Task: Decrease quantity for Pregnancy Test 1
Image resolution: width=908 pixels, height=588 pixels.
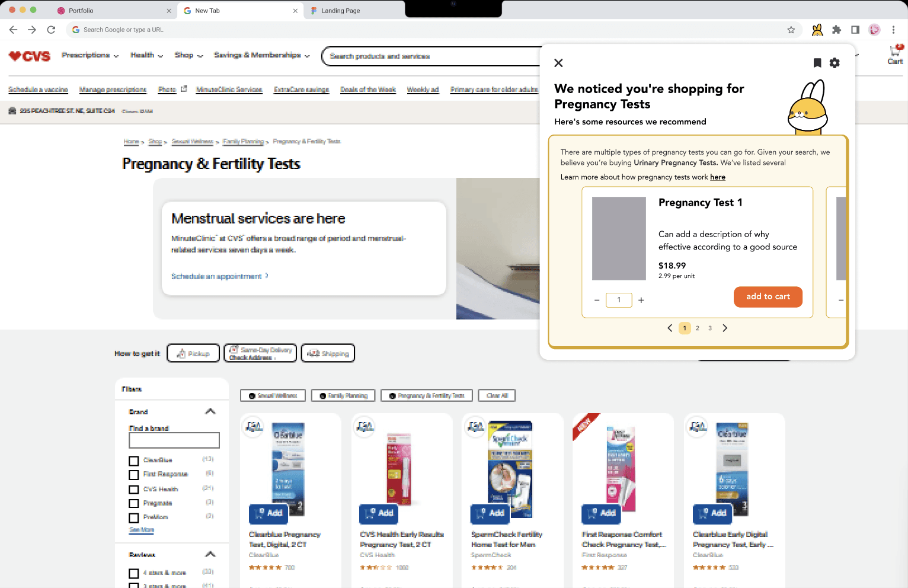Action: [x=597, y=300]
